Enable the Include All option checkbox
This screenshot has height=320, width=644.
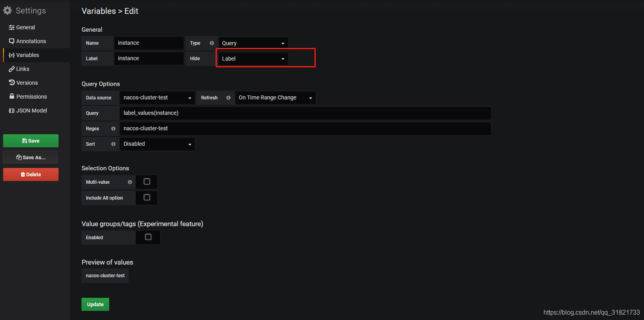[147, 197]
